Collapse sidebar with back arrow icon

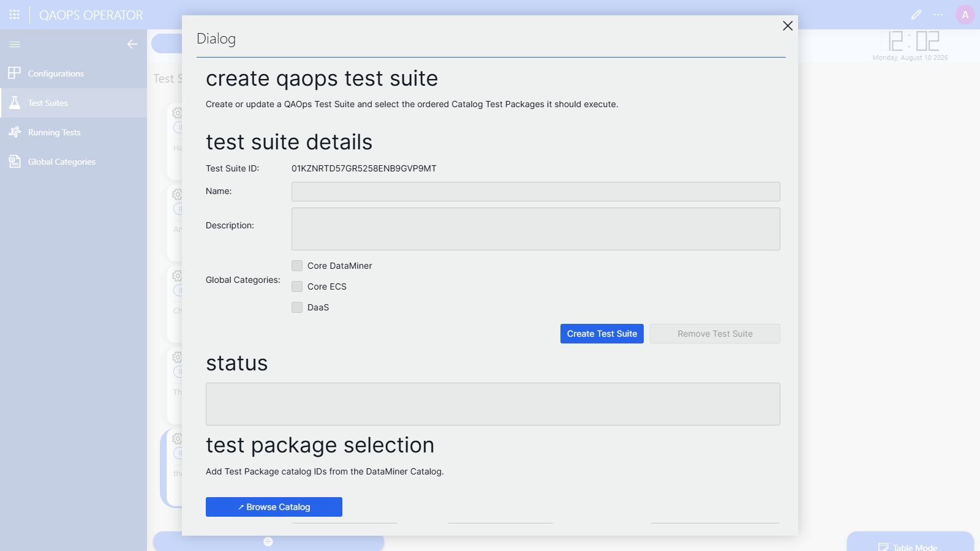click(x=132, y=44)
